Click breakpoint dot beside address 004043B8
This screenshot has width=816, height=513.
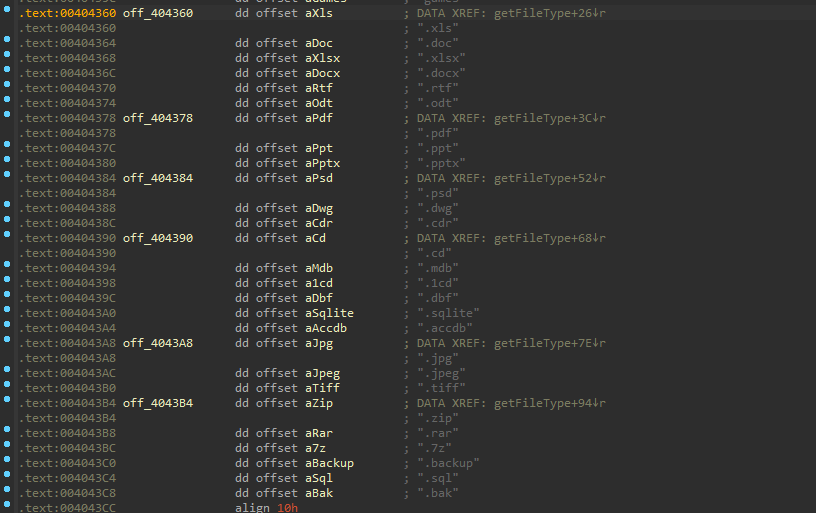pos(7,429)
